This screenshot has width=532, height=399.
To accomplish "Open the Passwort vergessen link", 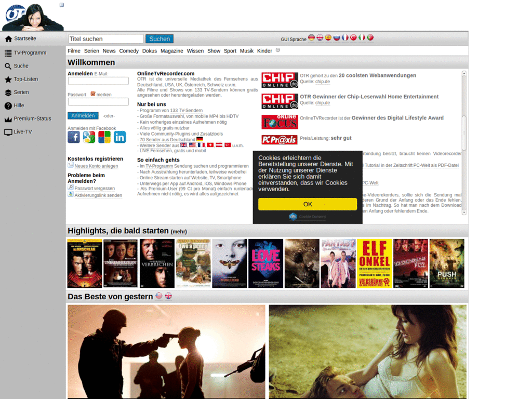I will [95, 188].
